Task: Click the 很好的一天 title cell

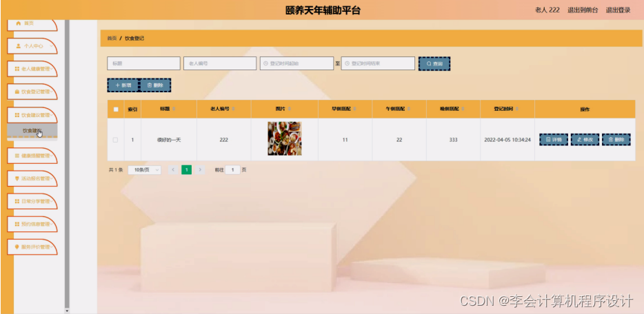Action: click(x=169, y=140)
